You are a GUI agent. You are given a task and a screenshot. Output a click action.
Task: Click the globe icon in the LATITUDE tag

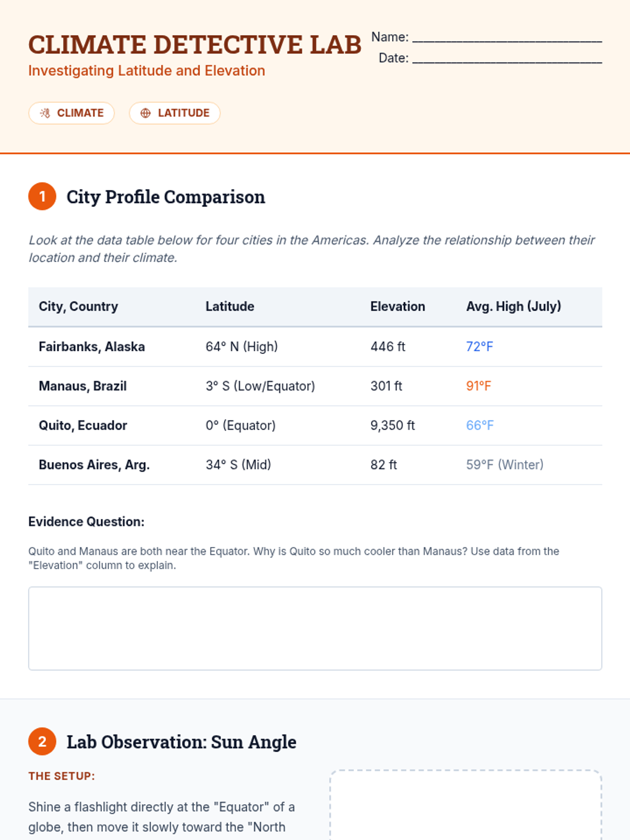(x=145, y=113)
